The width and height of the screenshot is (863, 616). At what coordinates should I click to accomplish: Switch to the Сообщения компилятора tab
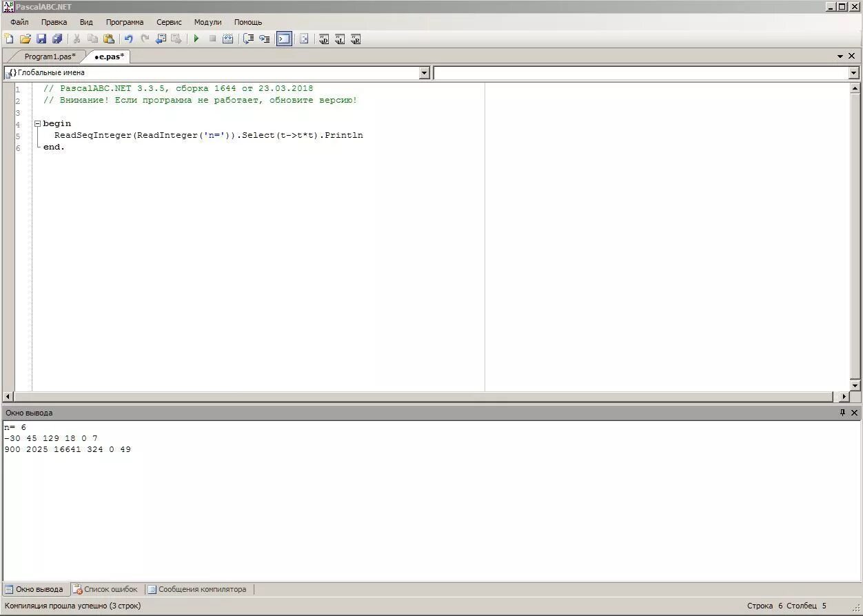197,589
